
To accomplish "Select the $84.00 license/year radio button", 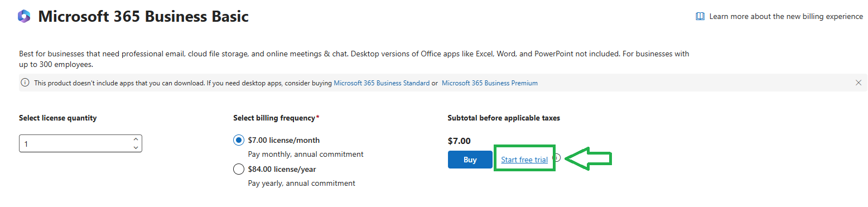I will pos(239,169).
